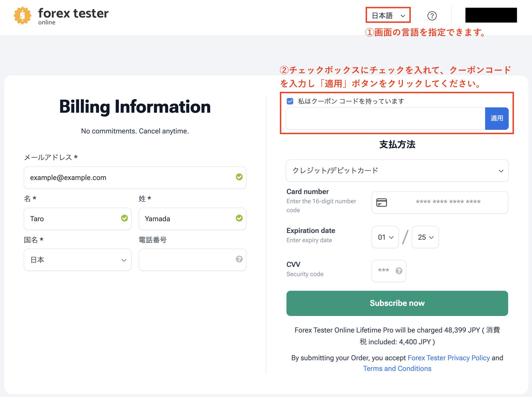The height and width of the screenshot is (397, 532).
Task: Uncheck the coupon code checkbox
Action: [290, 101]
